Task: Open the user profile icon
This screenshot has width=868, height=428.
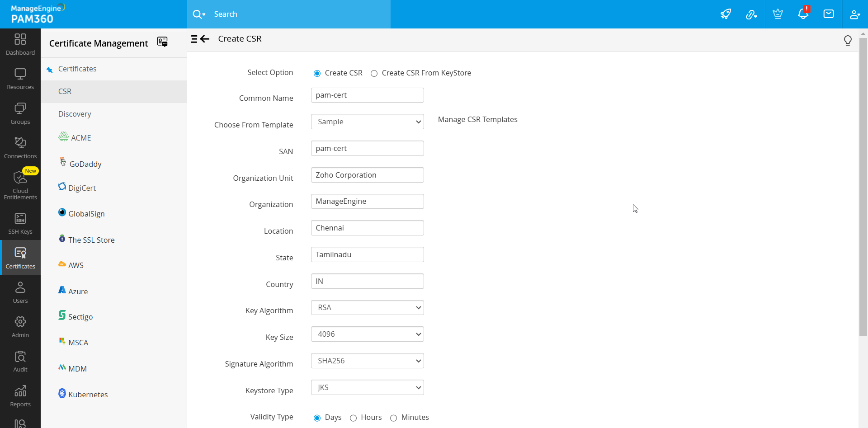Action: 854,14
